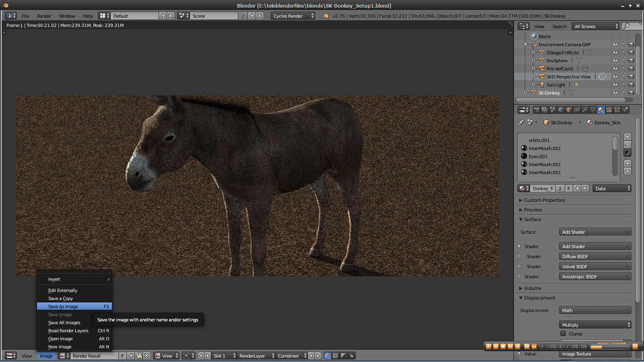Viewport: 644px width, 362px height.
Task: Click the pin icon in properties context
Action: 521,122
